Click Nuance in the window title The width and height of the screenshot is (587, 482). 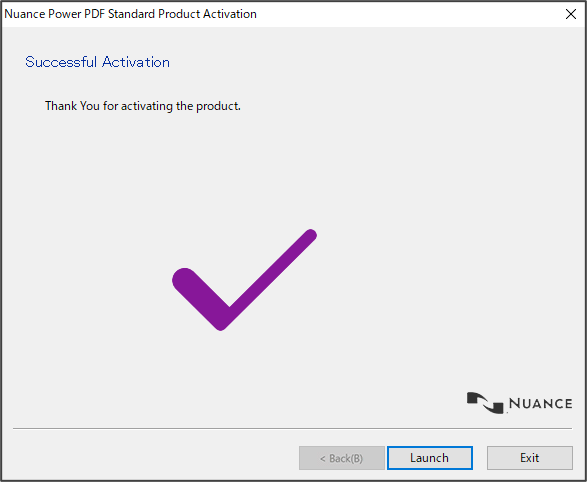pyautogui.click(x=24, y=14)
